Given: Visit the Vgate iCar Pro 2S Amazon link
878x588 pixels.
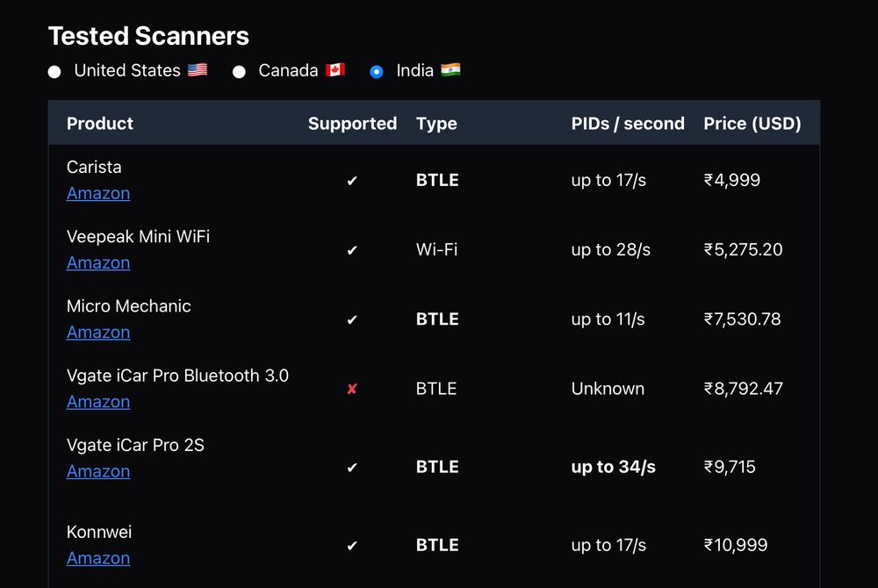Looking at the screenshot, I should (98, 471).
